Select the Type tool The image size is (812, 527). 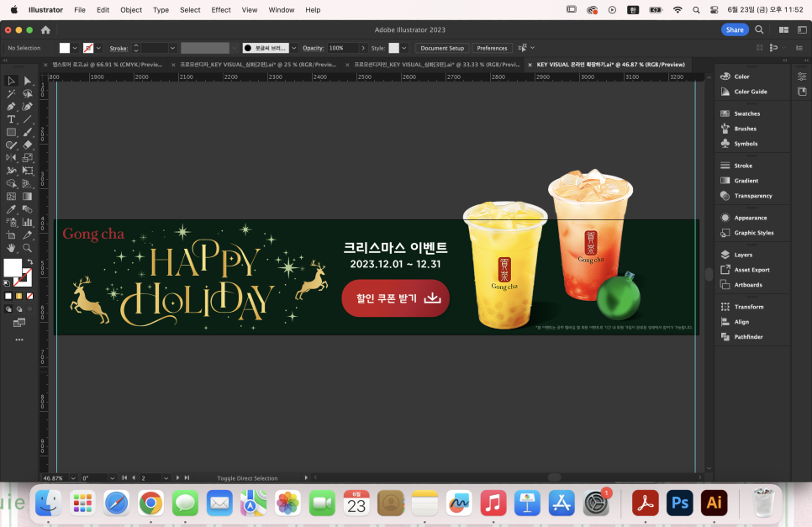coord(11,119)
